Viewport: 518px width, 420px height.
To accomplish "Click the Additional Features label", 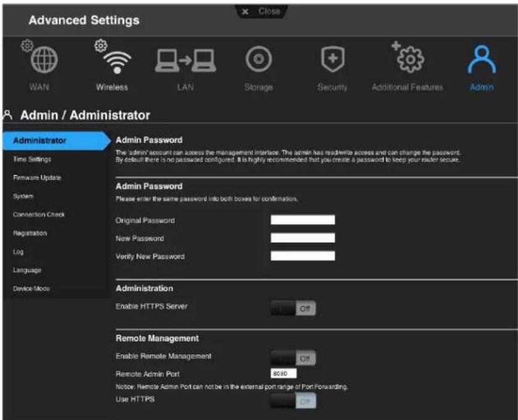I will [407, 88].
